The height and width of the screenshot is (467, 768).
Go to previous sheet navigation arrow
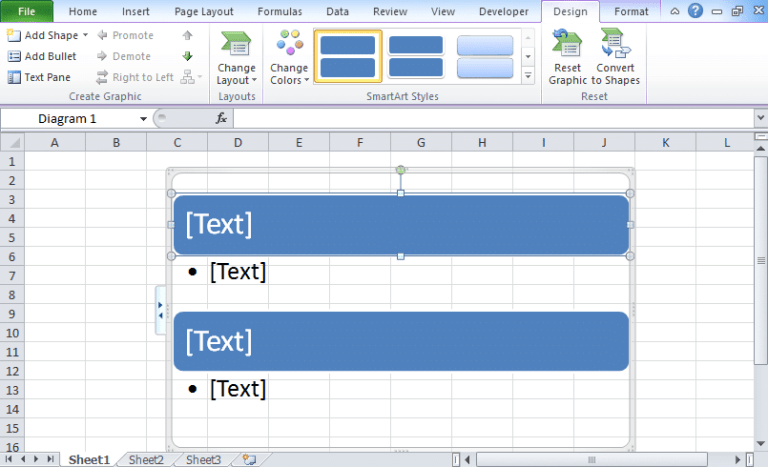(23, 459)
